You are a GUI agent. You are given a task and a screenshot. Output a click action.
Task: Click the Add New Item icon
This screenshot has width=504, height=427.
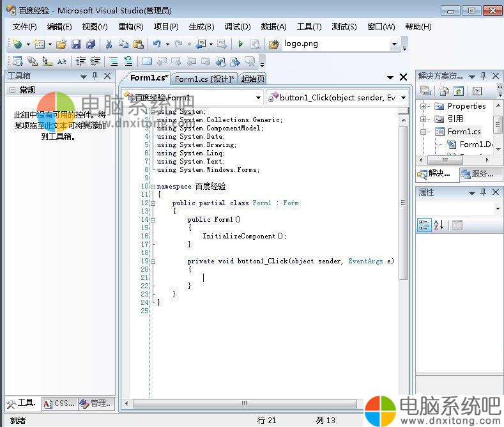coord(39,44)
